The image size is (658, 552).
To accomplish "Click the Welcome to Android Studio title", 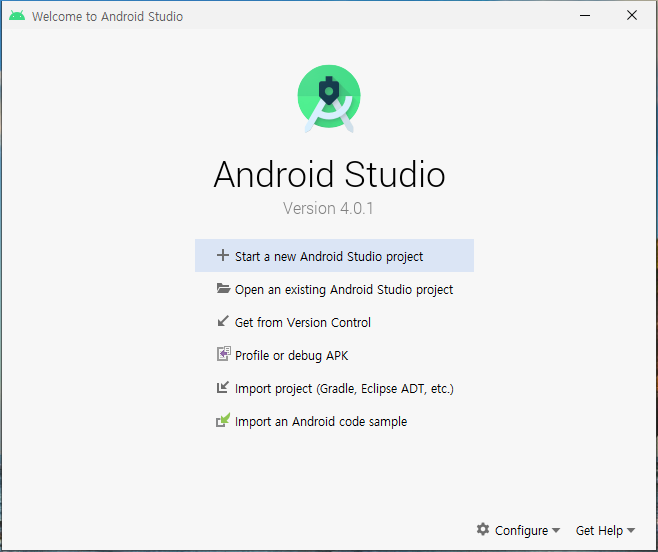I will pos(107,16).
